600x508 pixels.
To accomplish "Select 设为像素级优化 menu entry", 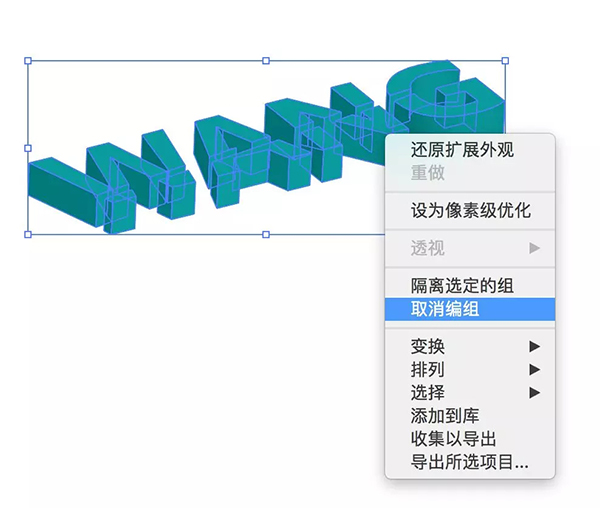I will pyautogui.click(x=470, y=211).
